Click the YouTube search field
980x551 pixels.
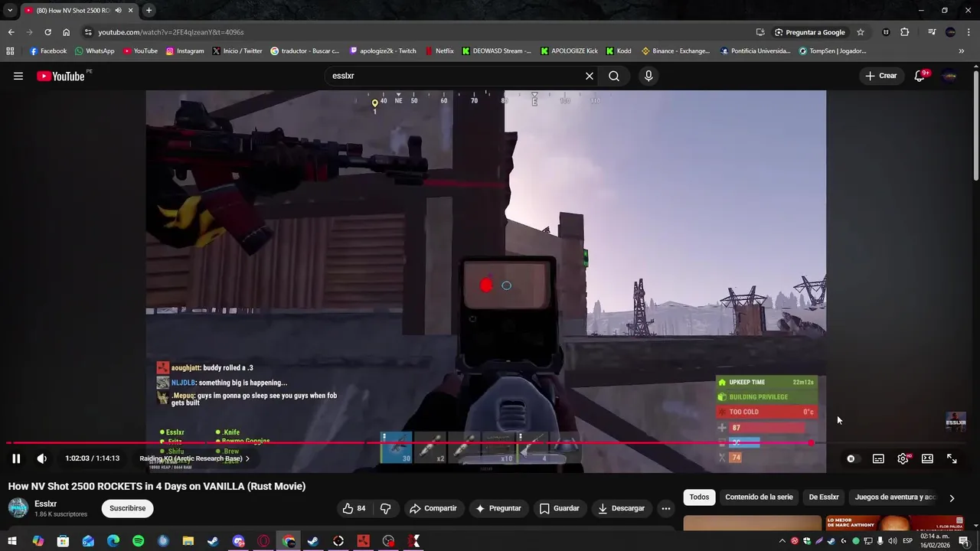(452, 76)
